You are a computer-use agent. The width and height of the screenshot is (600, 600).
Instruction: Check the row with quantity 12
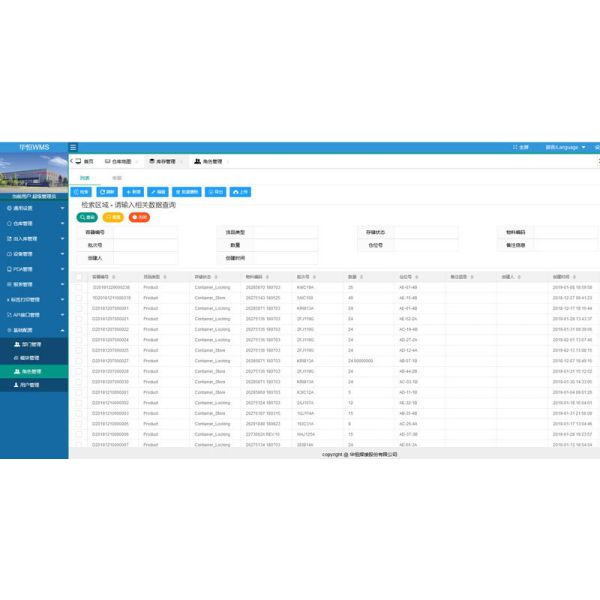(x=79, y=403)
